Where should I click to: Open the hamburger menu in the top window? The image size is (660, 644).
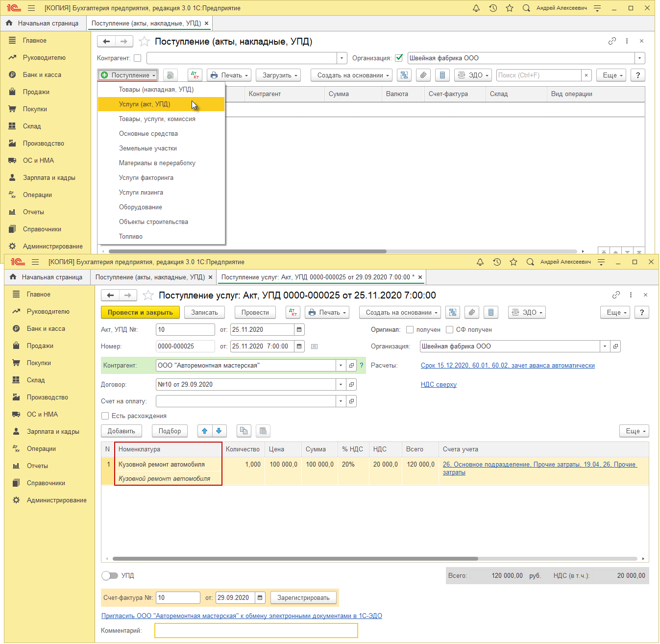coord(31,8)
